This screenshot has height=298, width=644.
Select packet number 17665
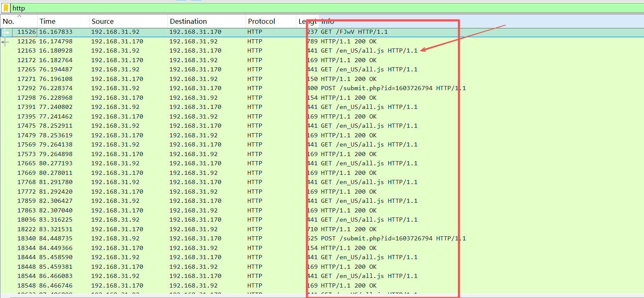pyautogui.click(x=27, y=163)
